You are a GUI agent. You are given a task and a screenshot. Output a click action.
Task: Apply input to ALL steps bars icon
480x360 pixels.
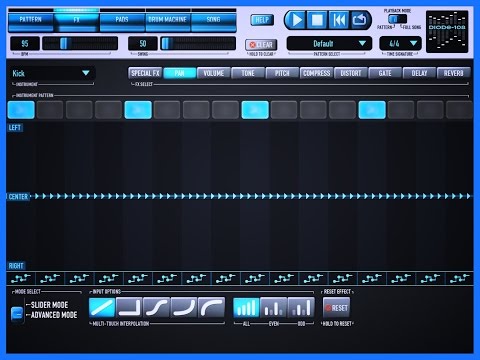coord(246,307)
